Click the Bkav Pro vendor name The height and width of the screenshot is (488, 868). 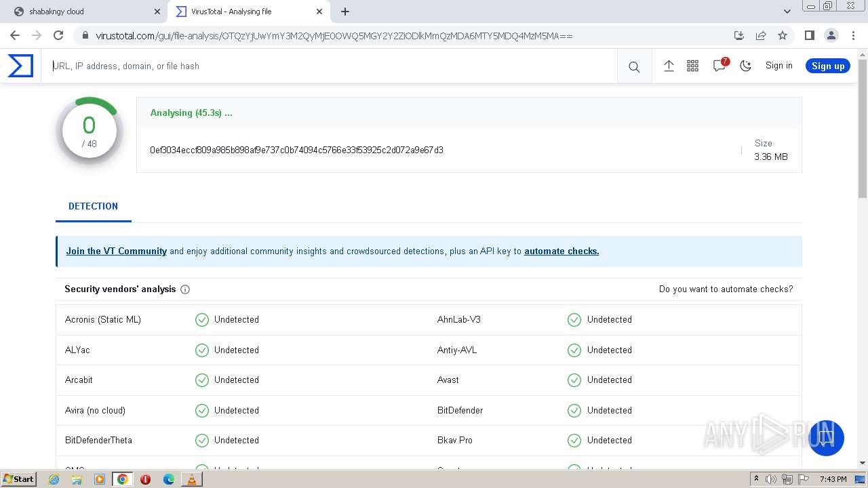click(x=455, y=440)
